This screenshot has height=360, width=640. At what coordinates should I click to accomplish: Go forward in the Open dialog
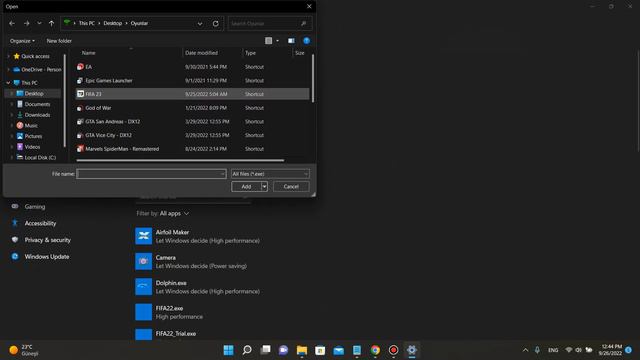click(27, 24)
